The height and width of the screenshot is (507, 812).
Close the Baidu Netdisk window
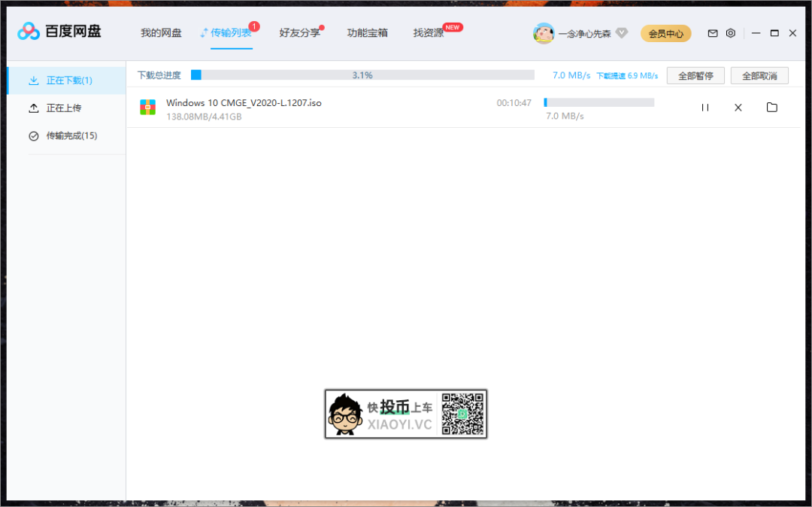(792, 33)
